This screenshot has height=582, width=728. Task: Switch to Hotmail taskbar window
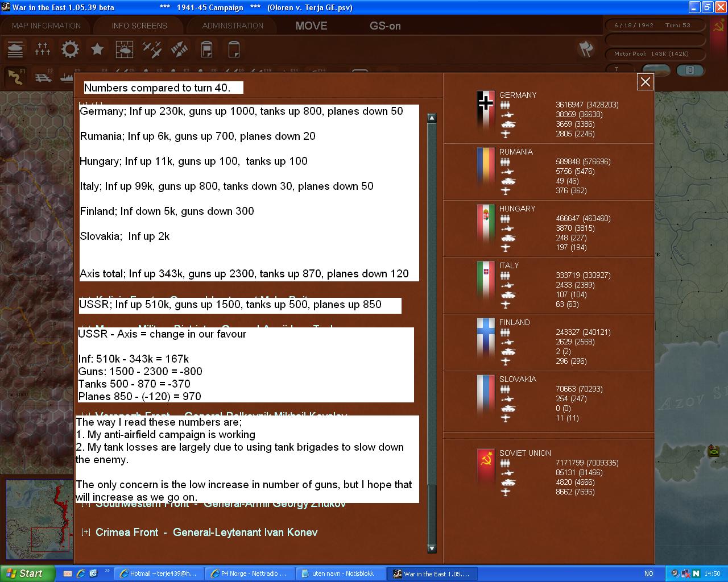tap(159, 573)
